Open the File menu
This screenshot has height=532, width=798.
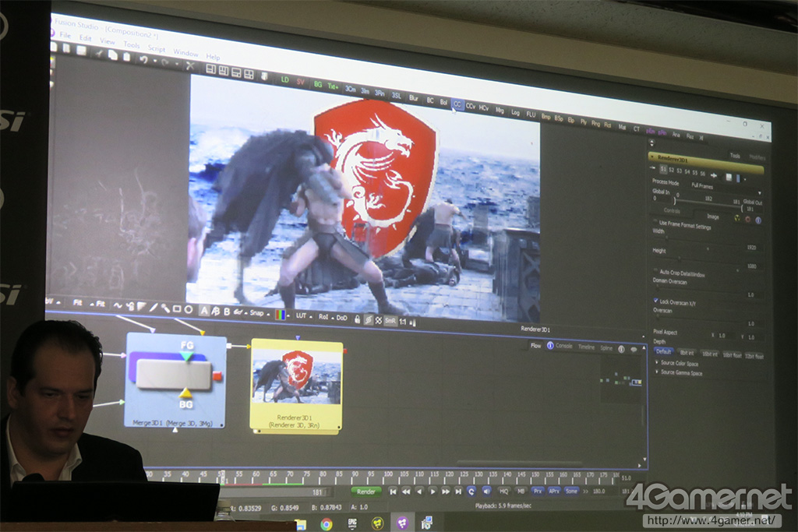click(x=65, y=35)
